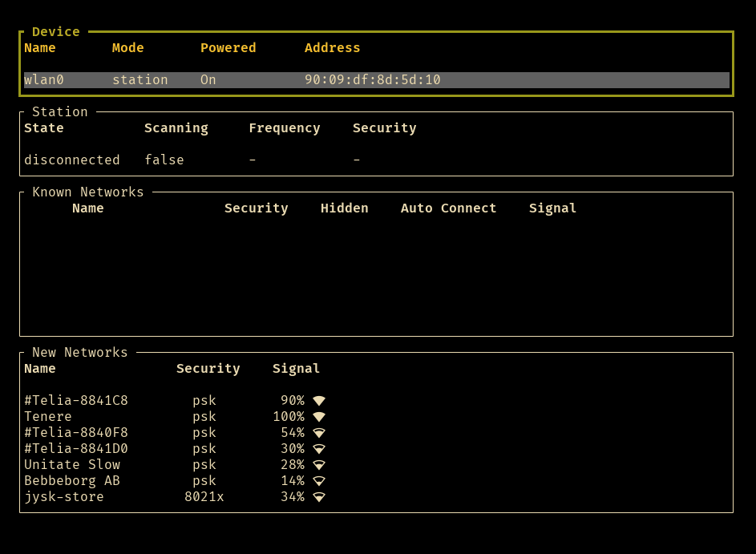The width and height of the screenshot is (756, 554).
Task: Toggle Powered off for wlan0
Action: [208, 79]
